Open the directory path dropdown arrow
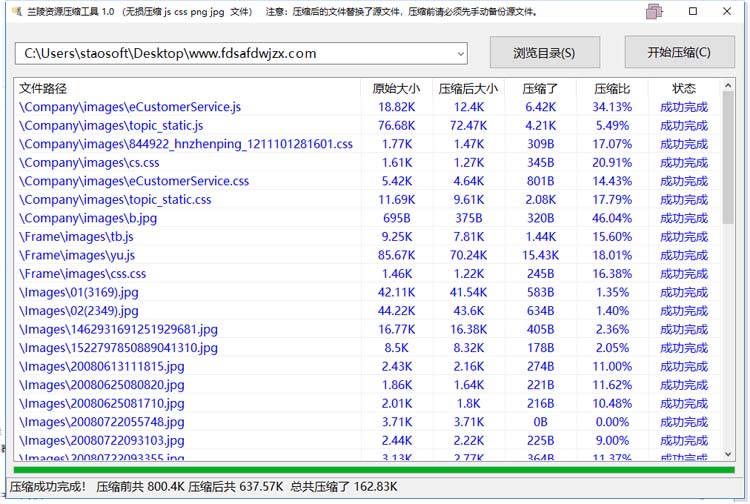This screenshot has width=750, height=504. [x=461, y=54]
